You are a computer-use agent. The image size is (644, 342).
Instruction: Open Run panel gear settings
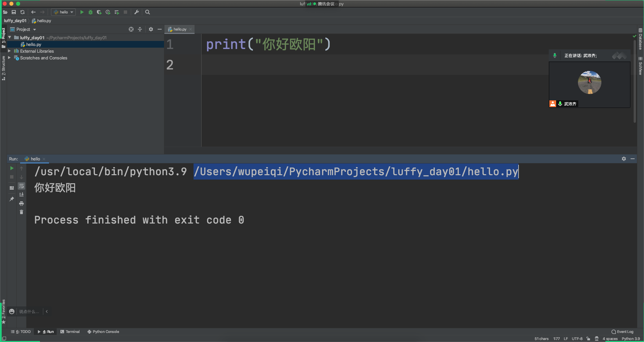point(624,159)
